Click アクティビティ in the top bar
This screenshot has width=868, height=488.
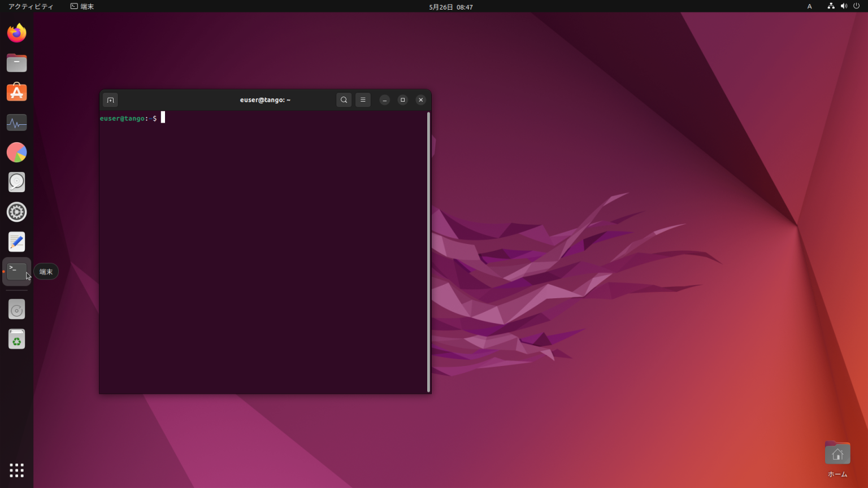pyautogui.click(x=30, y=6)
